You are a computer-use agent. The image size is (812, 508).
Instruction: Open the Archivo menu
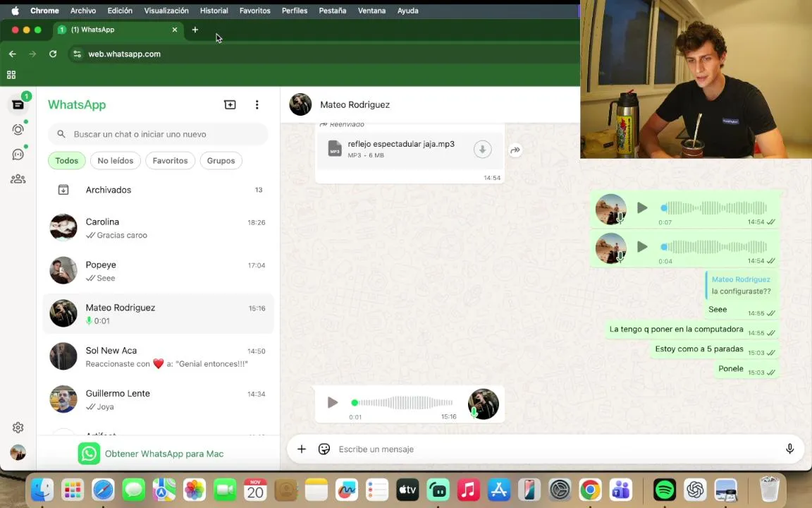click(x=83, y=11)
